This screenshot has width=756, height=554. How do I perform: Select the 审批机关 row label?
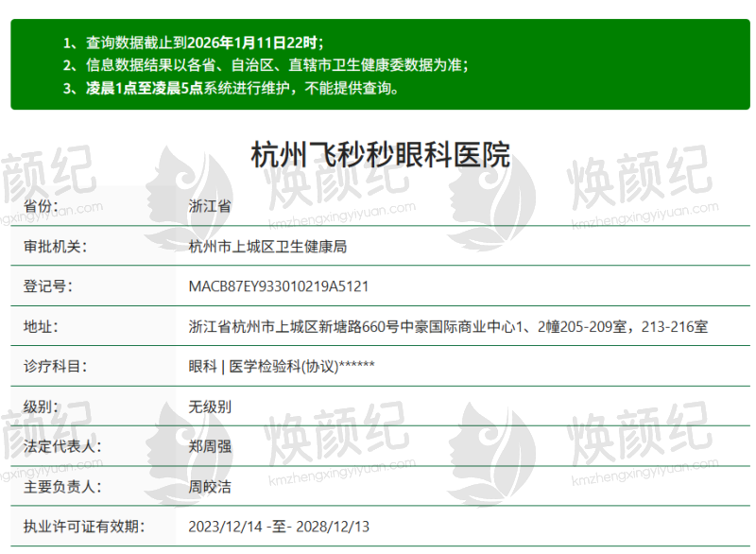[55, 246]
